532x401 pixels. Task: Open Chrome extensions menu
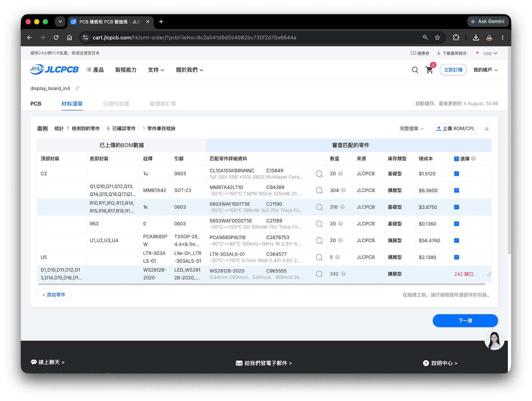click(x=456, y=38)
